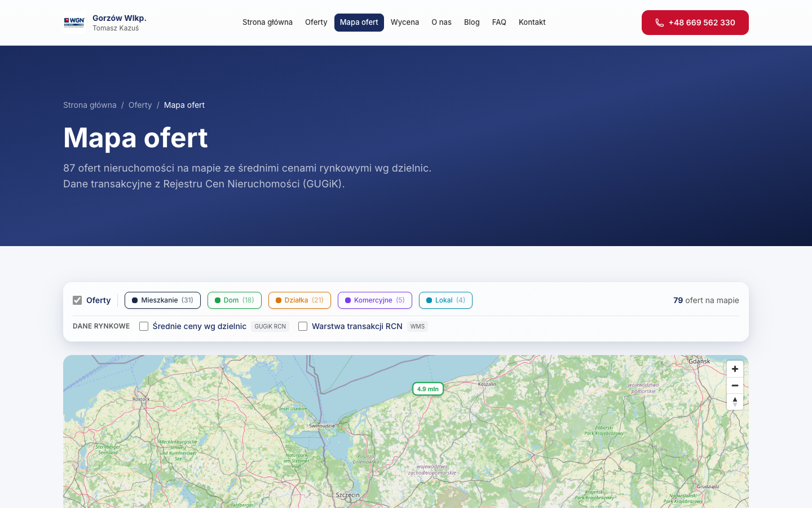812x508 pixels.
Task: Click the 4.9 mln map marker
Action: [428, 389]
